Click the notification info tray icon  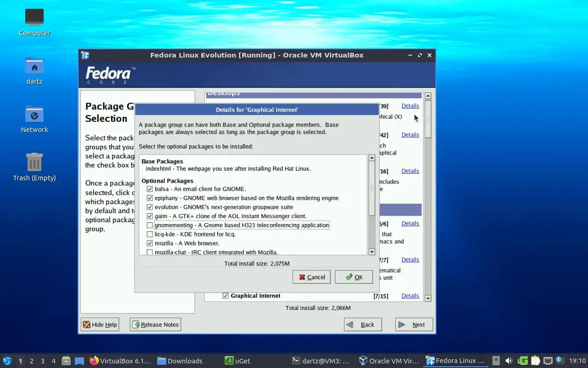pyautogui.click(x=560, y=361)
